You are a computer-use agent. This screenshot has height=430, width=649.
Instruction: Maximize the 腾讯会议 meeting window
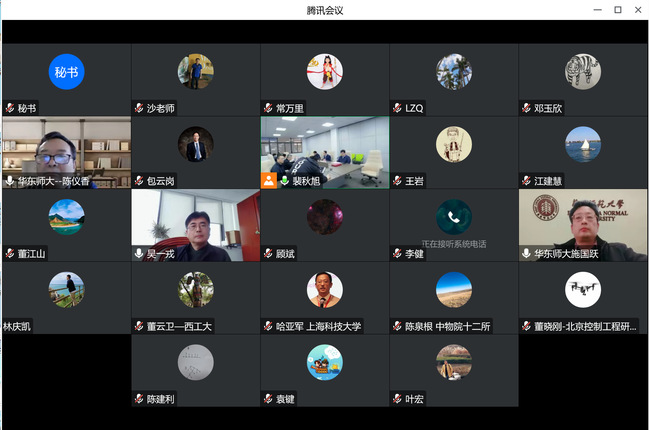[617, 10]
